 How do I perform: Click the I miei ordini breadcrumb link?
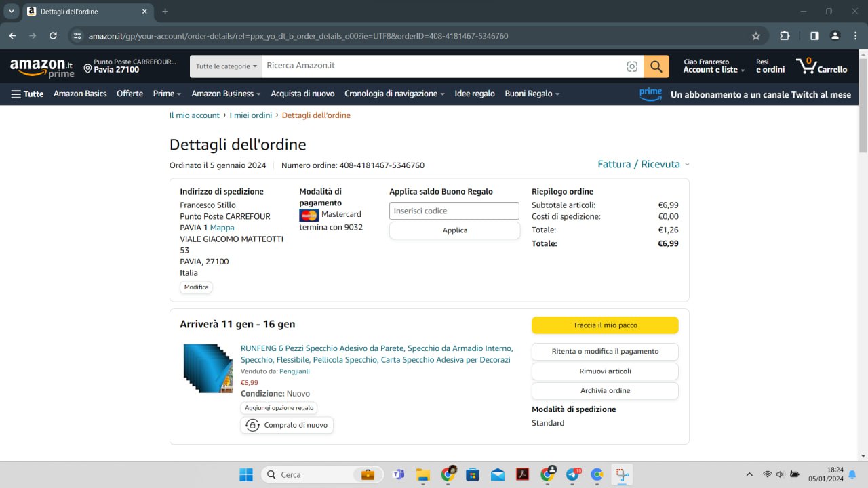[250, 115]
